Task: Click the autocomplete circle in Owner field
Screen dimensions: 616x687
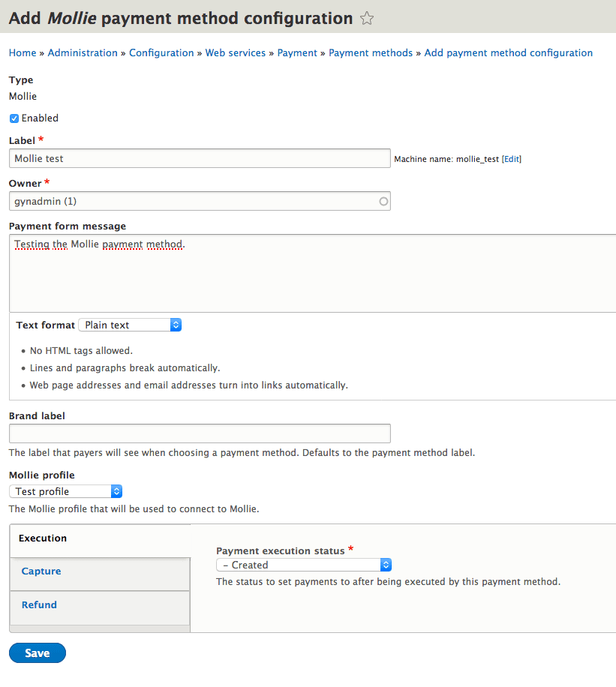Action: coord(383,201)
